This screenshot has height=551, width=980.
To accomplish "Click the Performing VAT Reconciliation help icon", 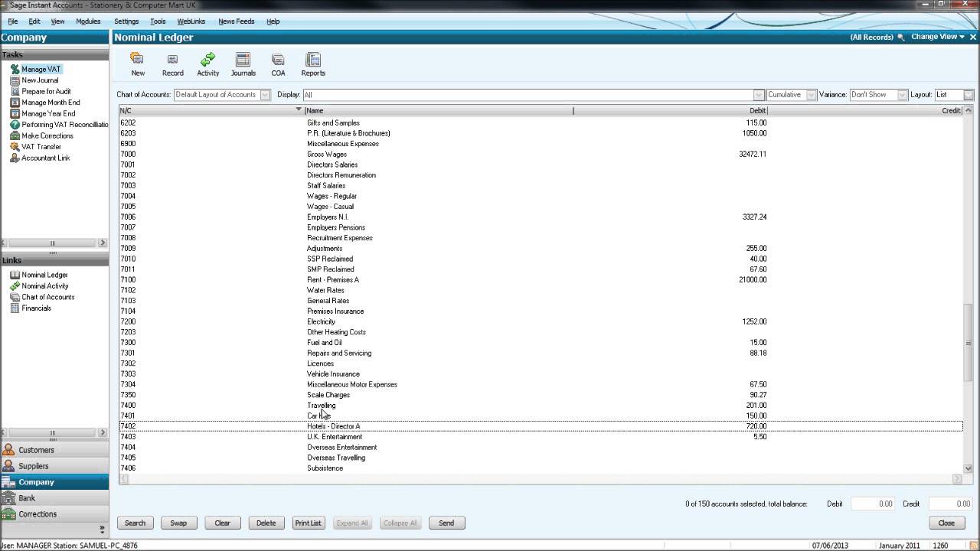I will point(15,125).
